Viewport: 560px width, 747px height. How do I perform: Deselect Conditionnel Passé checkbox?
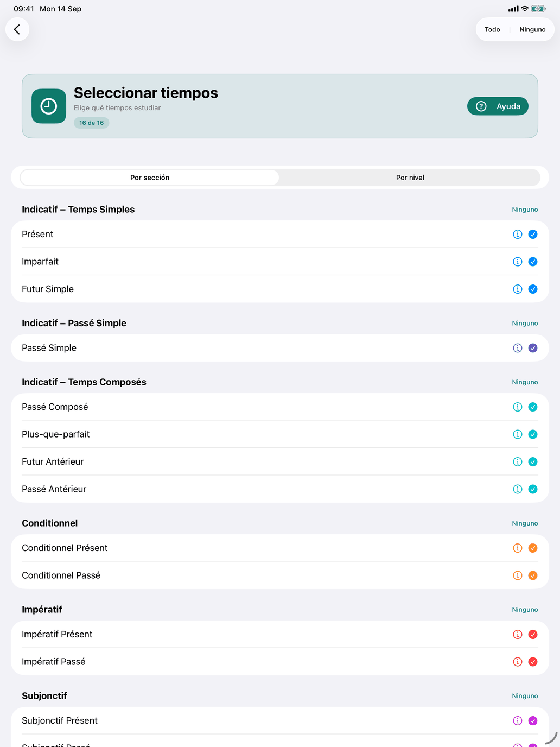point(533,575)
